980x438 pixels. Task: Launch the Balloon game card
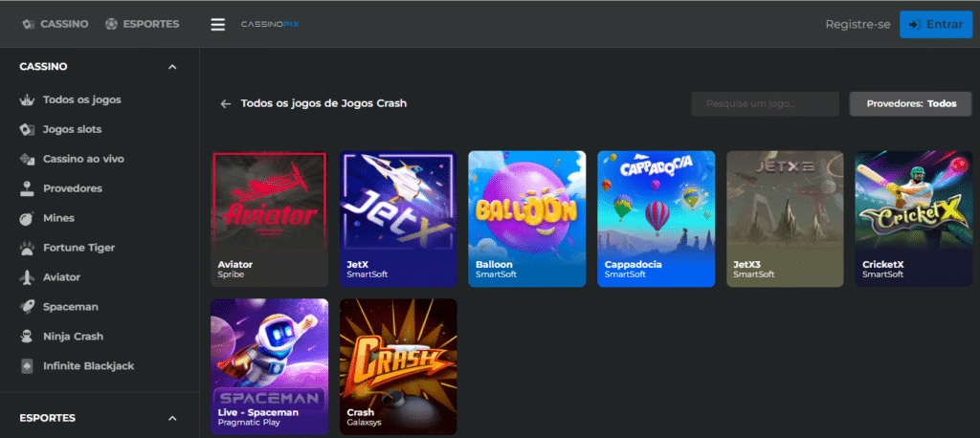tap(527, 219)
